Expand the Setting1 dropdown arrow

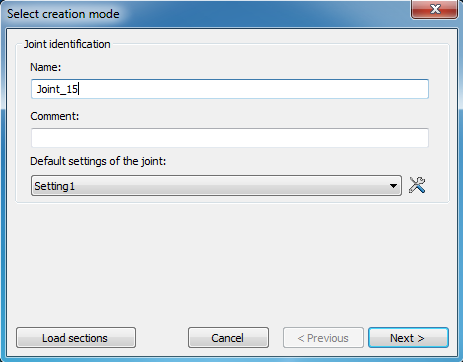[393, 186]
